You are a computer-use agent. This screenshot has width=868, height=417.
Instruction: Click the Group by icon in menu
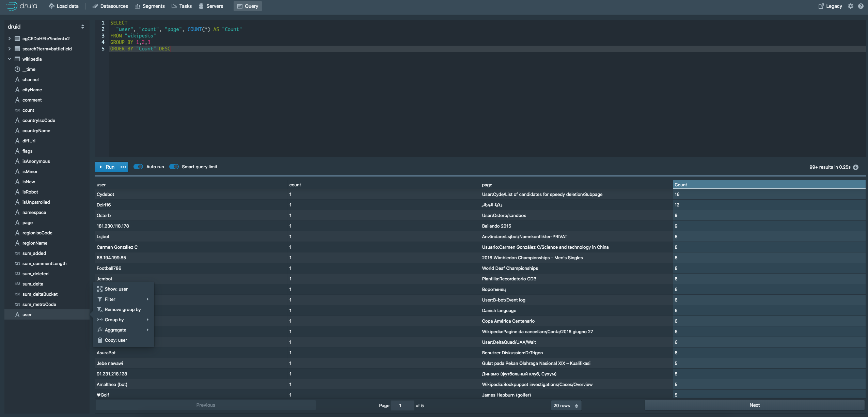coord(100,320)
